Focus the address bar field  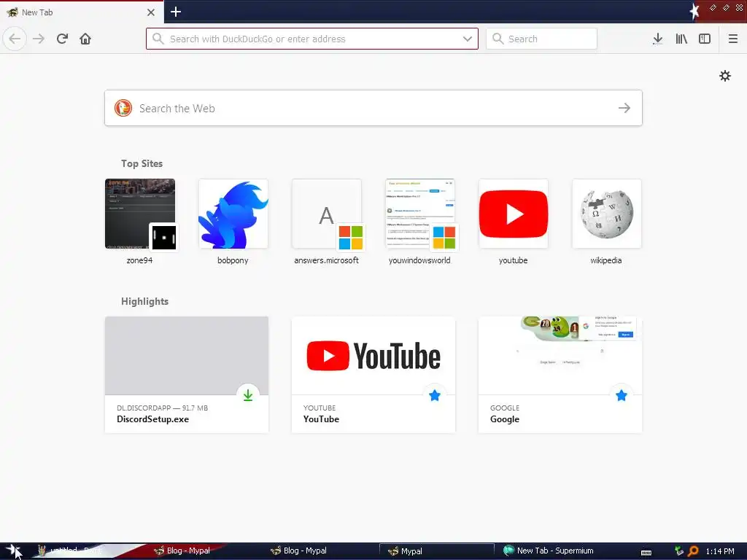click(x=312, y=39)
